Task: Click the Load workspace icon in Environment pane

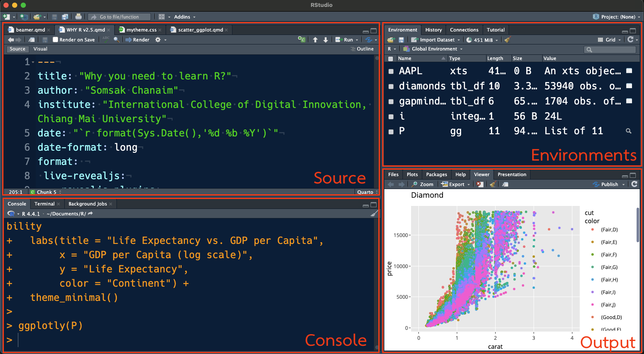Action: (390, 40)
